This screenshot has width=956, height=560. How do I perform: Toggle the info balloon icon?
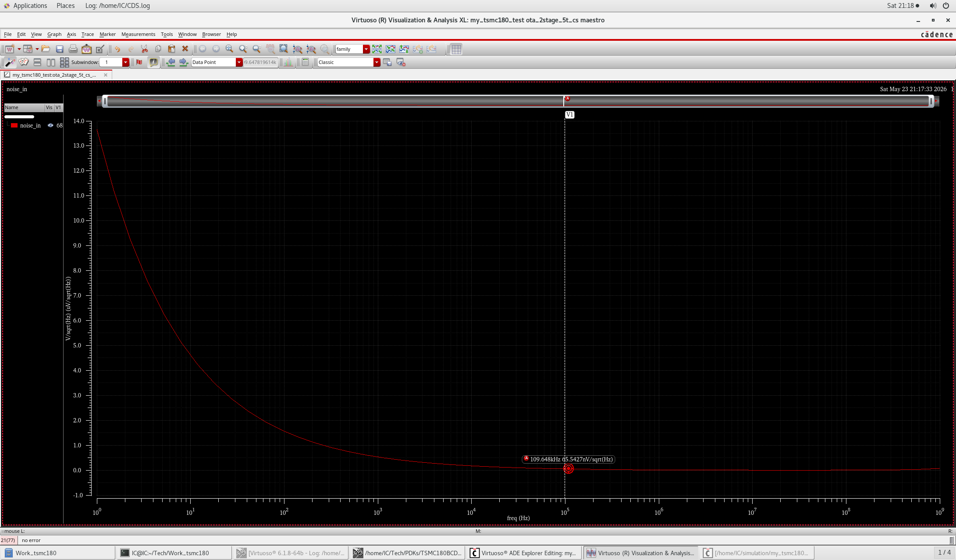[153, 62]
